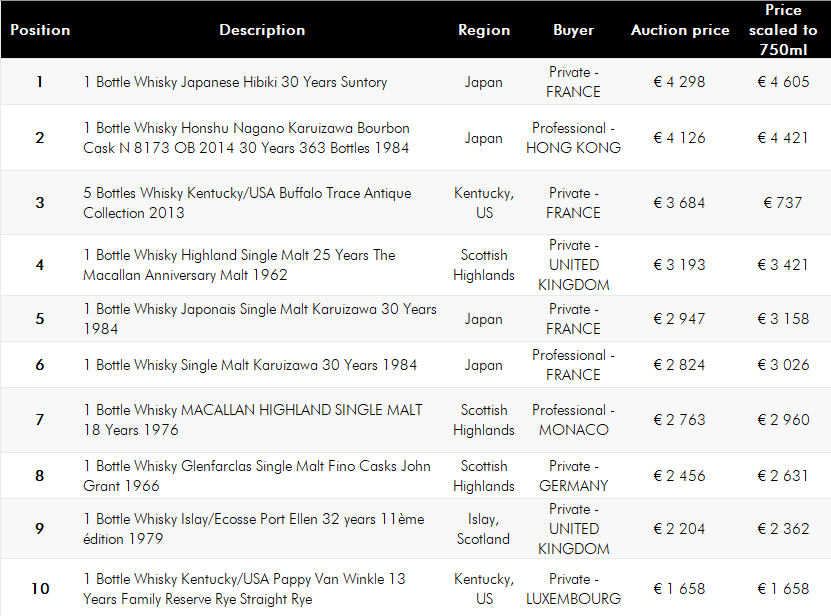Click auction price € 2 824
This screenshot has height=616, width=831.
point(679,365)
